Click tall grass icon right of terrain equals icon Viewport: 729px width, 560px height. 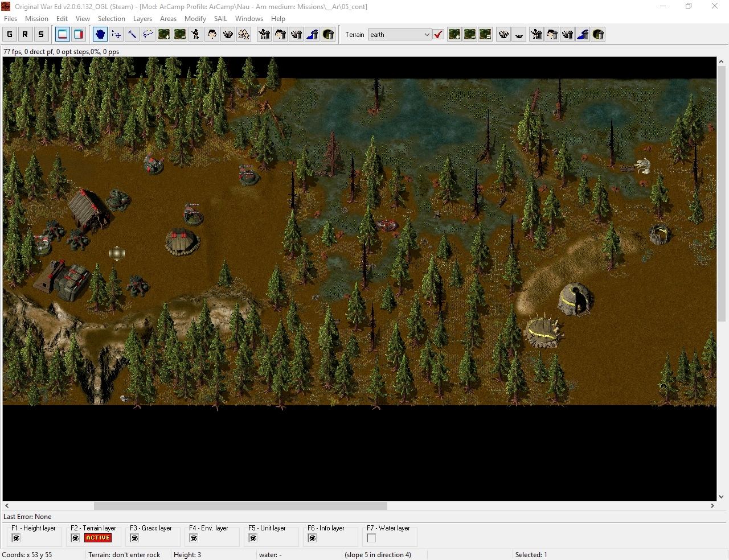coord(503,35)
